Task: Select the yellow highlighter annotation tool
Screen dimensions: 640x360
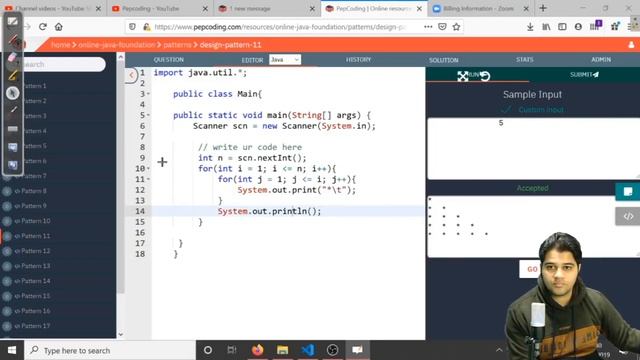Action: coord(13,75)
